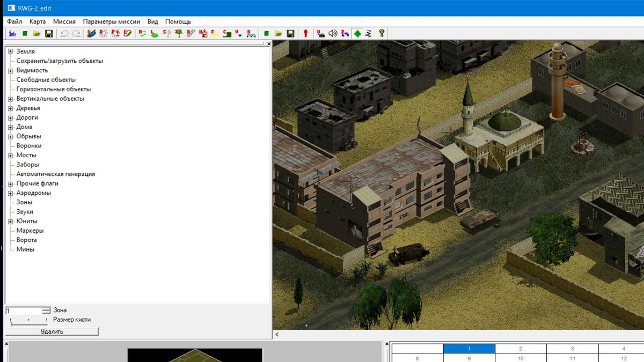
Task: Select Сохранить/загрузить объекты in the tree
Action: pyautogui.click(x=60, y=61)
